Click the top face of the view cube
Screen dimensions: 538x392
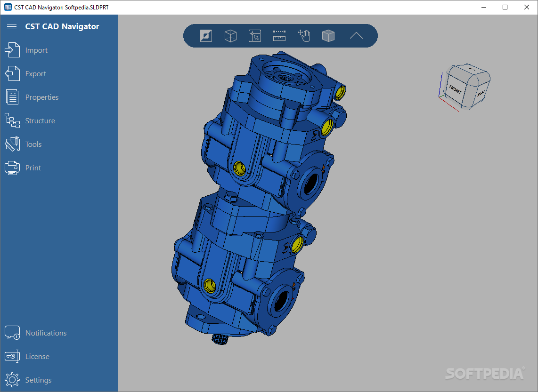(x=472, y=70)
